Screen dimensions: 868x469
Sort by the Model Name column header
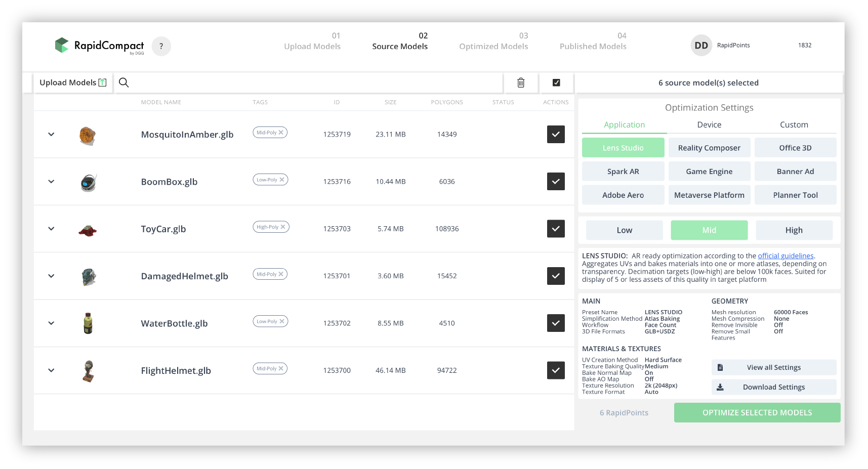point(161,102)
